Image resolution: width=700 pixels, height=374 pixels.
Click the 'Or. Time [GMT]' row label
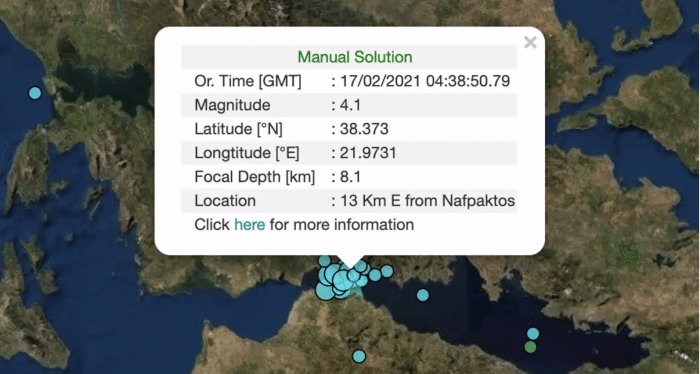point(248,81)
